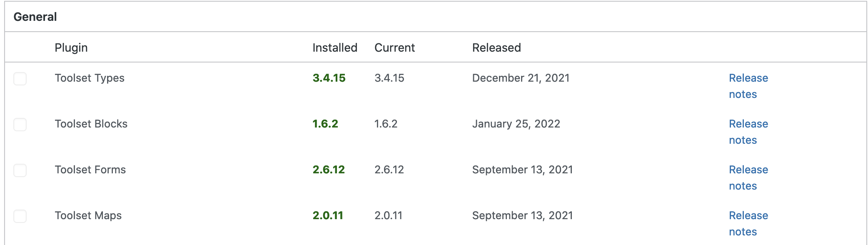
Task: Open Release notes for Toolset Blocks
Action: pyautogui.click(x=748, y=132)
